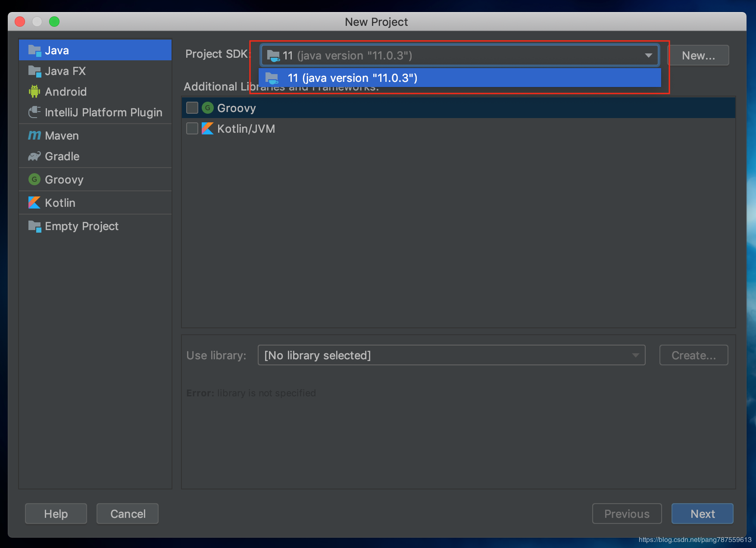Image resolution: width=756 pixels, height=548 pixels.
Task: Enable the Groovy framework checkbox
Action: click(x=192, y=108)
